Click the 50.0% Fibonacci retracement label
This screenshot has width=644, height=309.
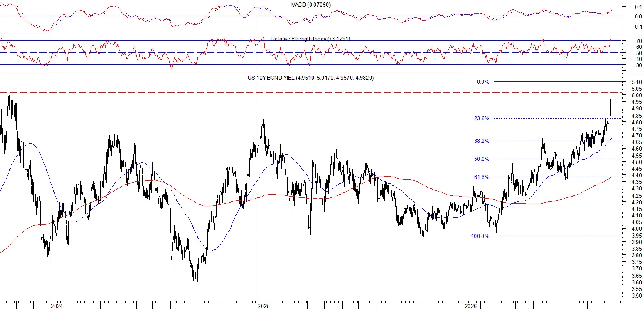coord(482,159)
